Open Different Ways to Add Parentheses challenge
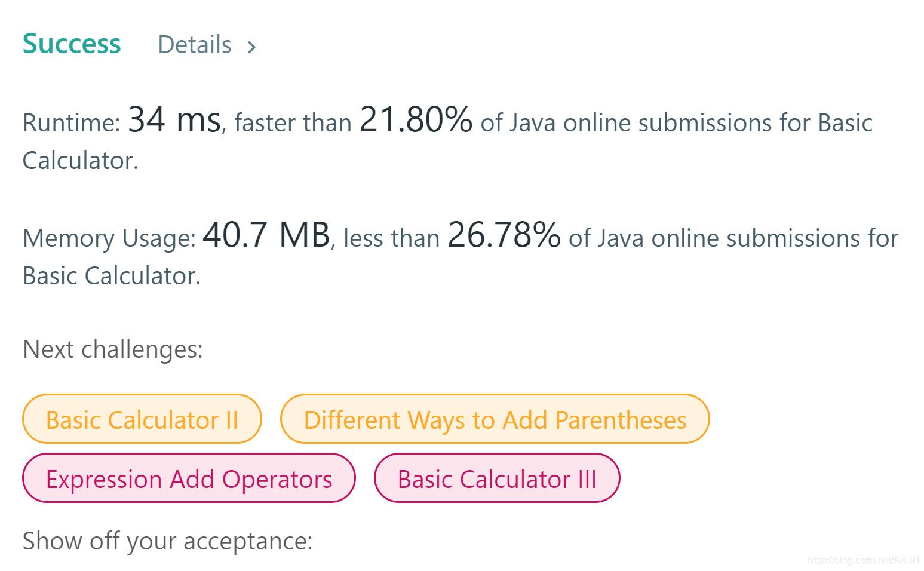Viewport: 924px width, 571px height. pyautogui.click(x=495, y=419)
